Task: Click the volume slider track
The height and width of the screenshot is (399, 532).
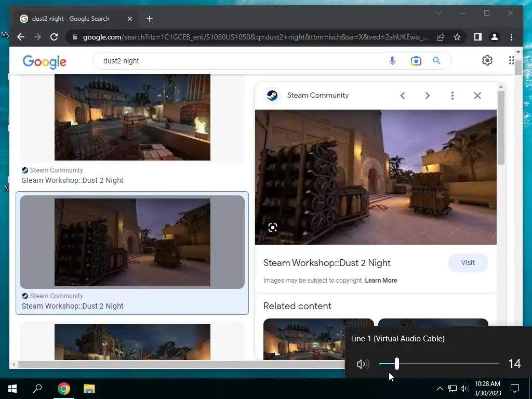Action: [x=438, y=364]
